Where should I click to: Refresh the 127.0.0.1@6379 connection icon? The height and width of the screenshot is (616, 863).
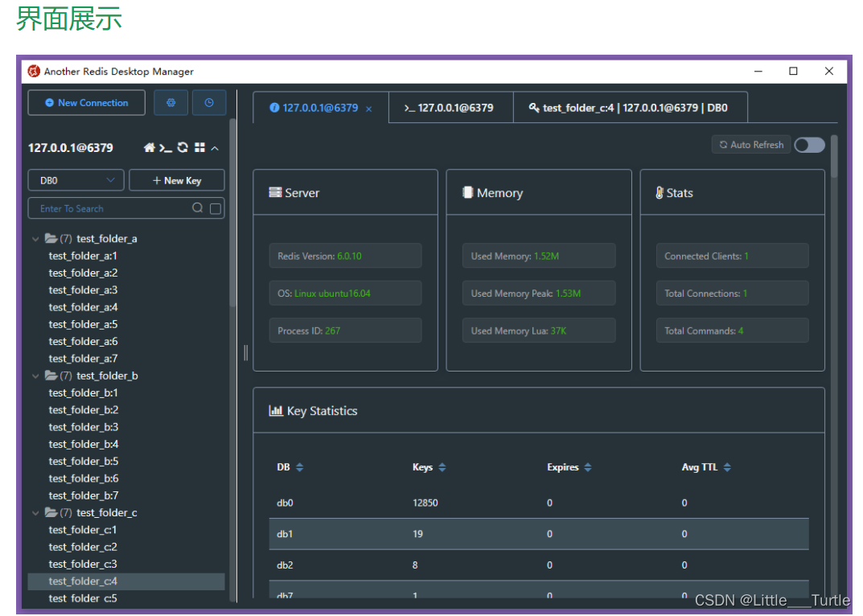coord(183,147)
